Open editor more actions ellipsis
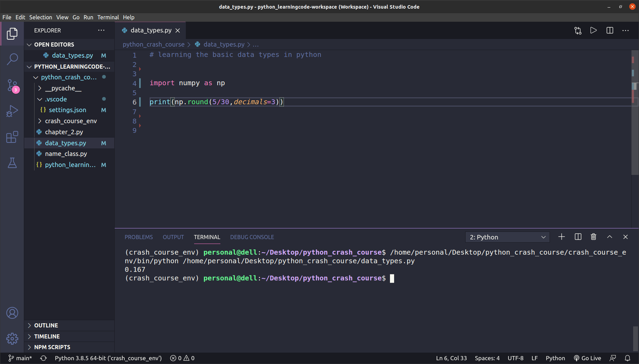 (x=626, y=30)
